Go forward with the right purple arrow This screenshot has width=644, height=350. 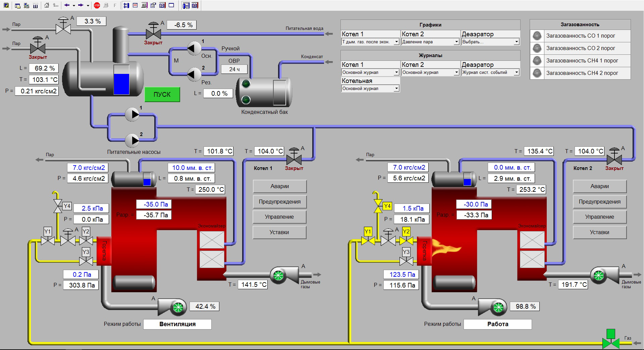pos(81,5)
